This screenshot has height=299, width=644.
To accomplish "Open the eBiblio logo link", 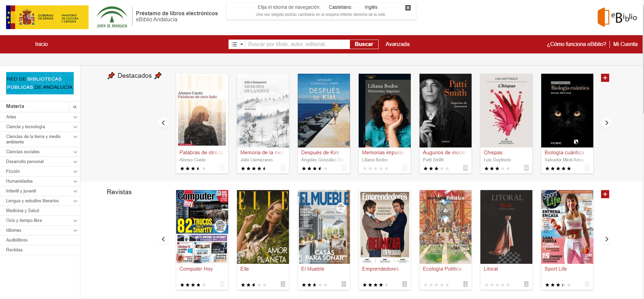I will [617, 17].
